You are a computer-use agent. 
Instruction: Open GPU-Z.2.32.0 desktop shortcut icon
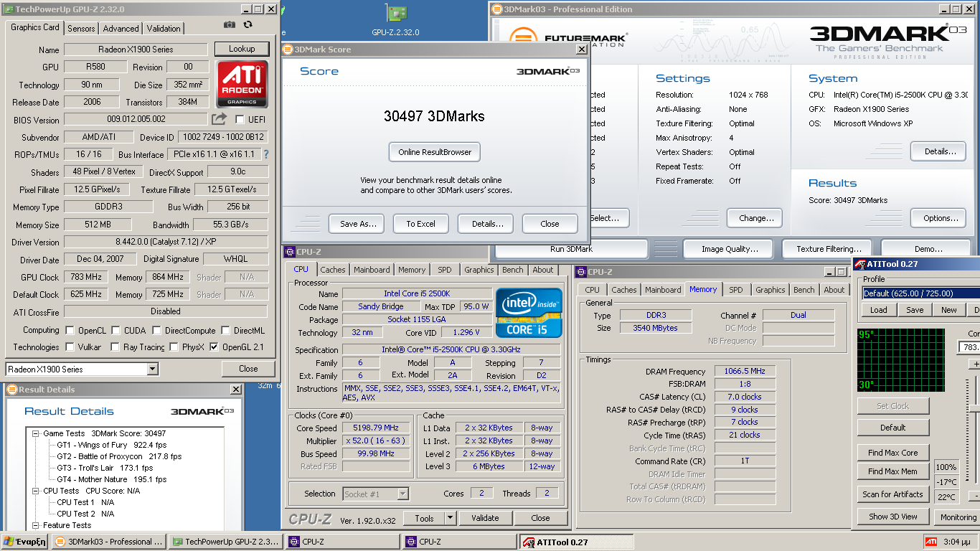pyautogui.click(x=395, y=19)
